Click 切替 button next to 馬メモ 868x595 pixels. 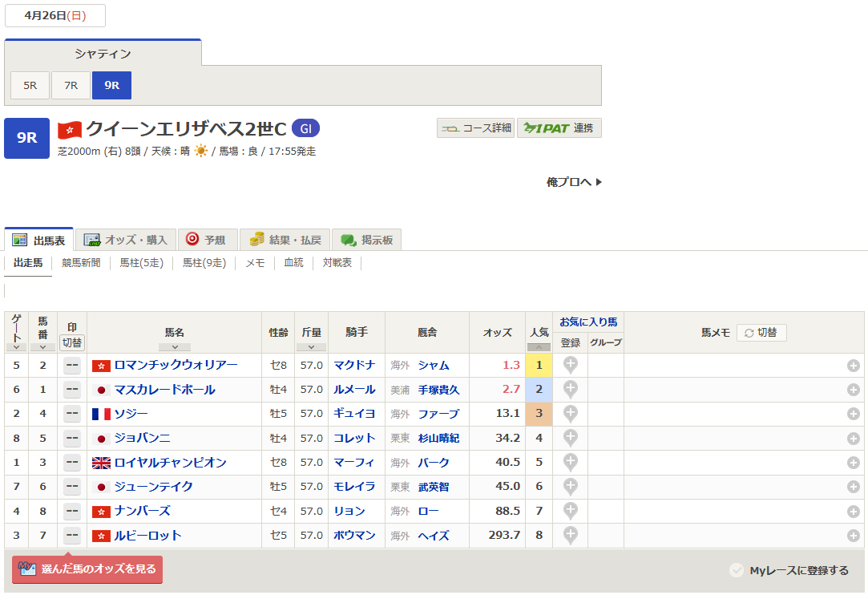pyautogui.click(x=761, y=333)
